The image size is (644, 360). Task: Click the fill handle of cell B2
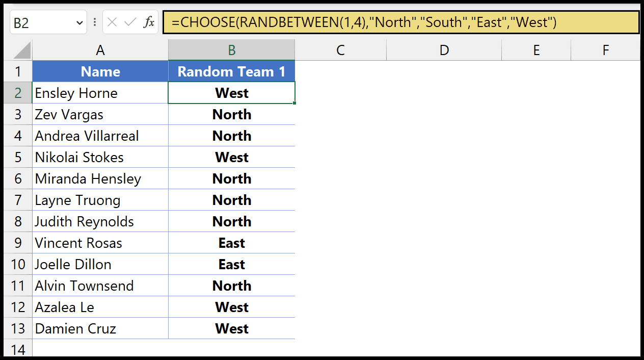[x=295, y=104]
